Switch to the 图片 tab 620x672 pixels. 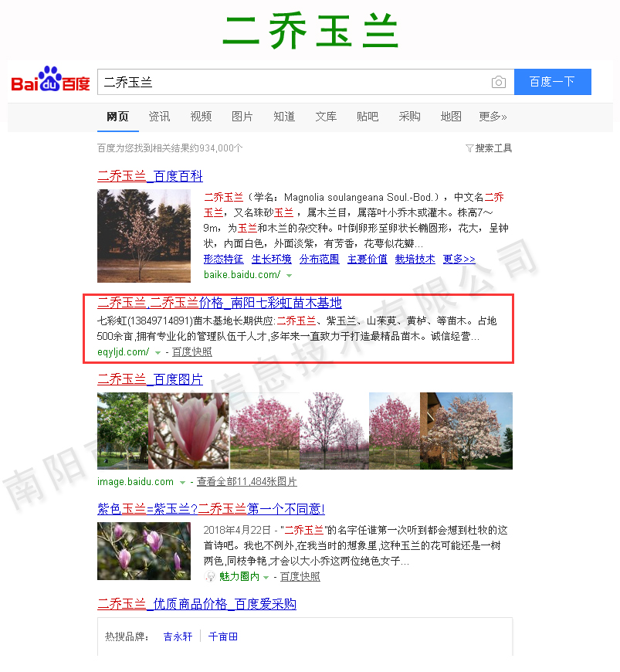(x=242, y=117)
